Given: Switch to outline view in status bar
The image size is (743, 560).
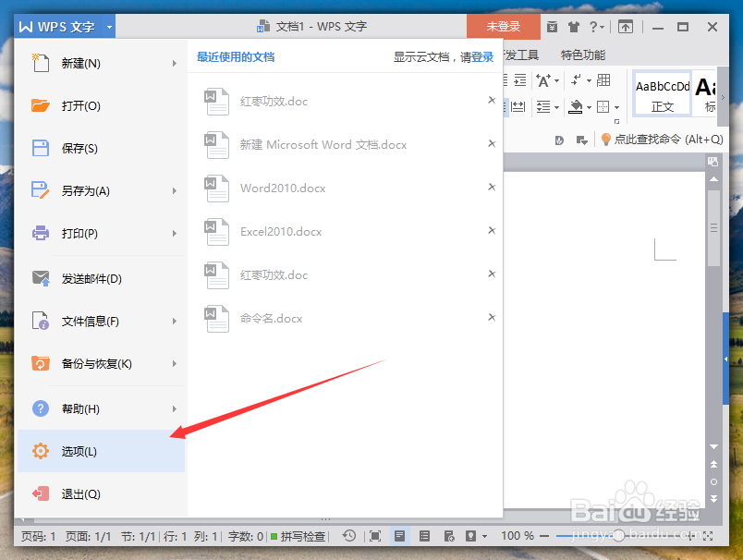Looking at the screenshot, I should 424,536.
